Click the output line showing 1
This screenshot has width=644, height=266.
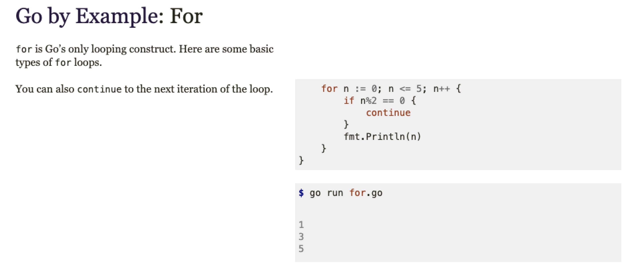[301, 225]
